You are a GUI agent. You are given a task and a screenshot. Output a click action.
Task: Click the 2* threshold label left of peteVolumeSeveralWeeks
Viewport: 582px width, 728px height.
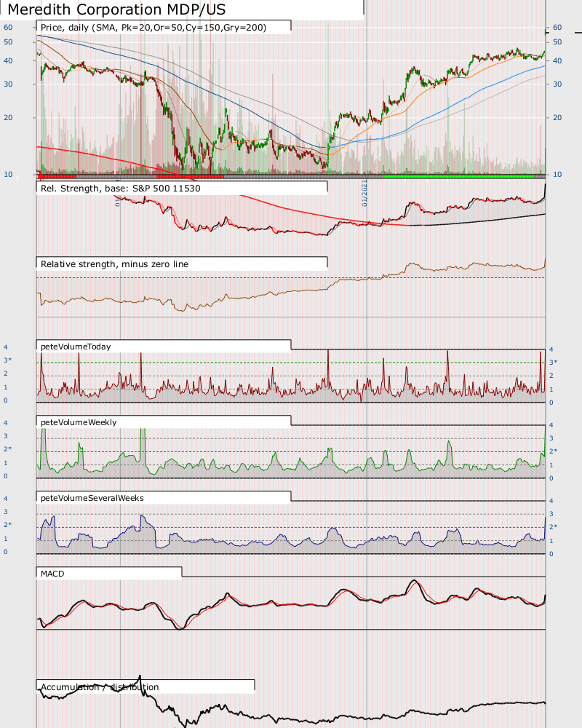[8, 525]
